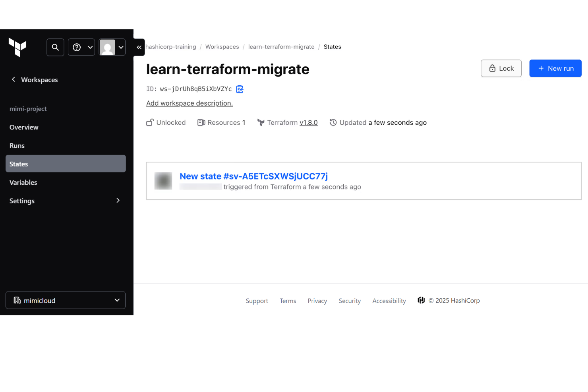Select Variables in the sidebar
Viewport: 588px width, 392px height.
pyautogui.click(x=23, y=182)
